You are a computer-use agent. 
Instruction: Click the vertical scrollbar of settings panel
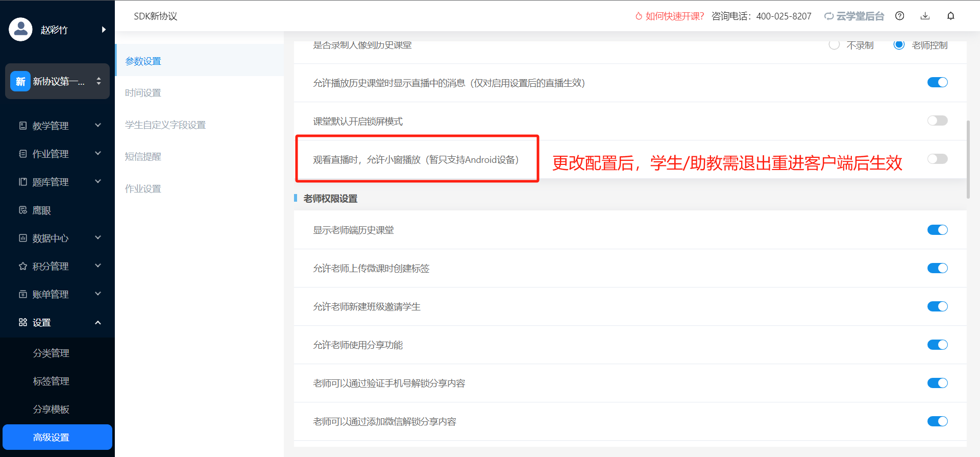pos(968,159)
